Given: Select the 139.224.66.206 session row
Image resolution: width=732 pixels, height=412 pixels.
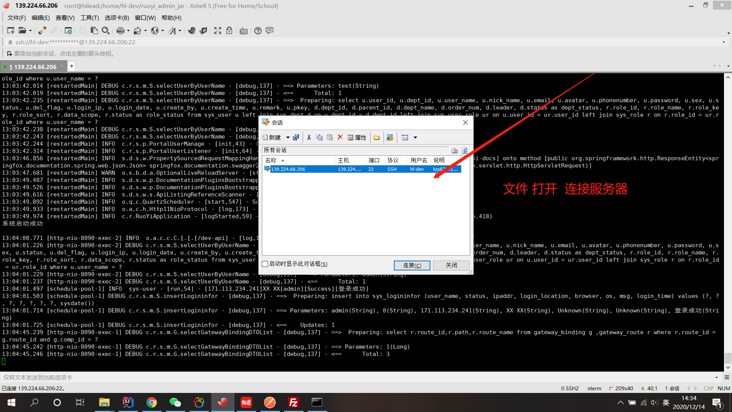Looking at the screenshot, I should tap(362, 169).
